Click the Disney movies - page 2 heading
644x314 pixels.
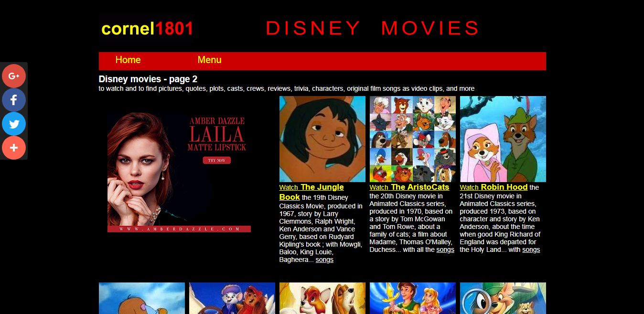(x=148, y=79)
